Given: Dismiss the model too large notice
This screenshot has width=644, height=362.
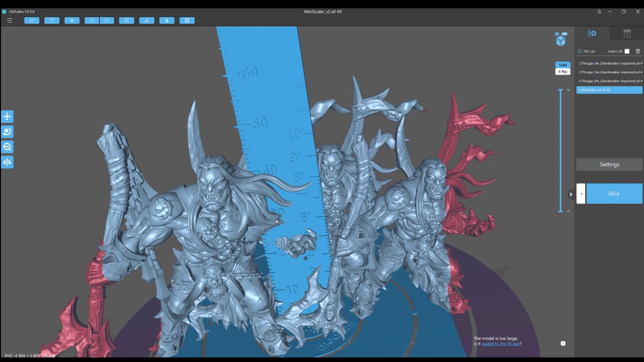Looking at the screenshot, I should point(563,343).
